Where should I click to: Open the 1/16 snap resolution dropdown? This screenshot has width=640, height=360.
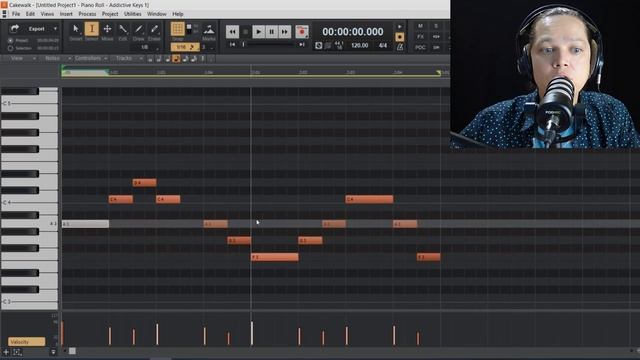(x=184, y=47)
